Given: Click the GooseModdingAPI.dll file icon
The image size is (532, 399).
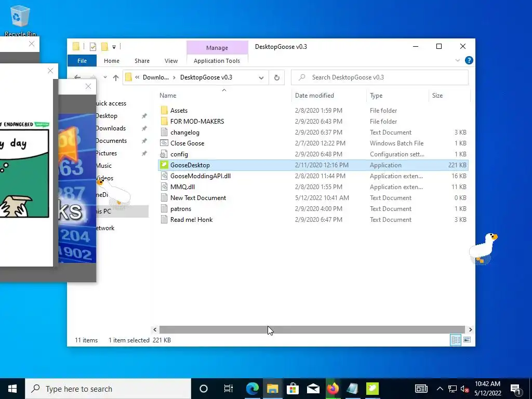Looking at the screenshot, I should coord(164,176).
